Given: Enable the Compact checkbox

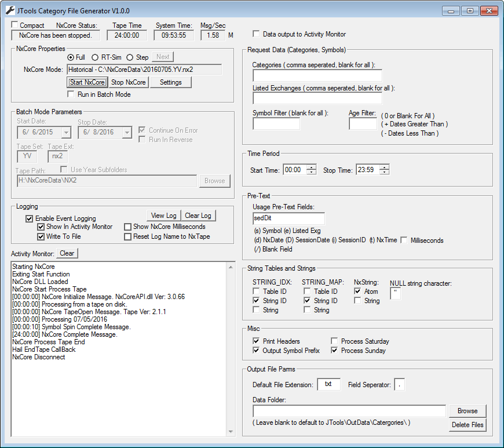Looking at the screenshot, I should coord(14,25).
